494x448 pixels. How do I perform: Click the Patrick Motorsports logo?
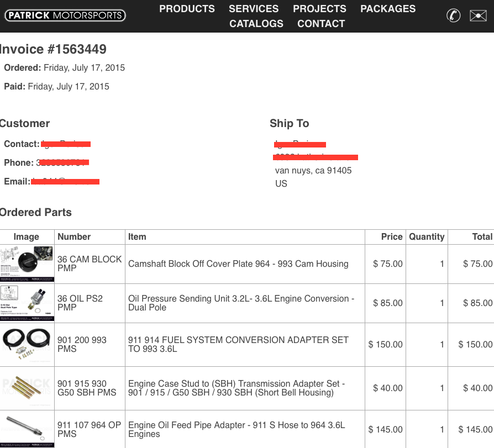click(x=65, y=15)
